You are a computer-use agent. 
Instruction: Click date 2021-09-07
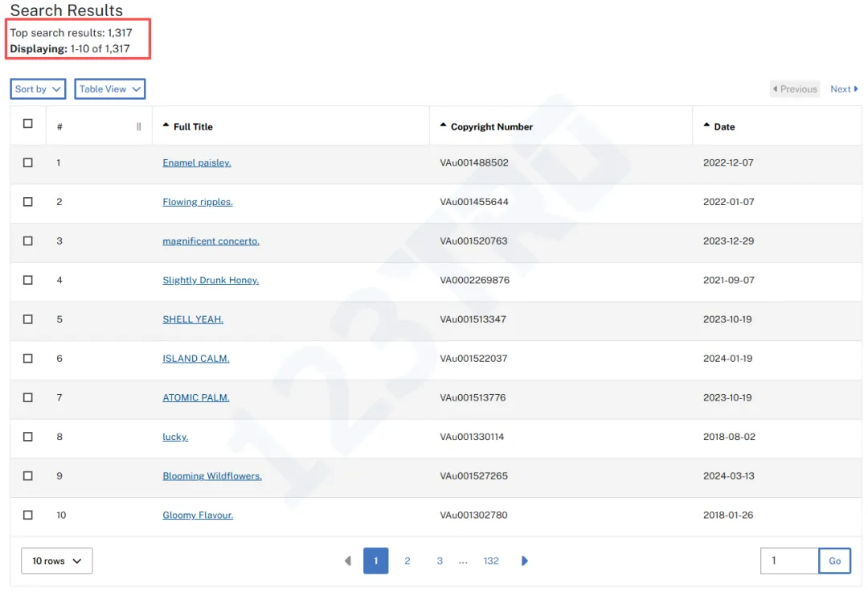click(x=728, y=280)
